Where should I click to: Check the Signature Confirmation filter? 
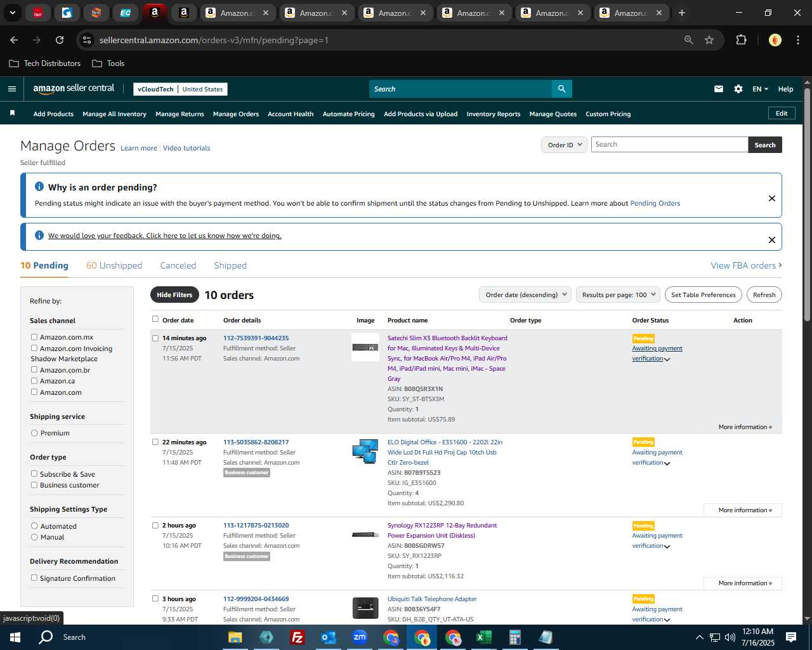34,578
